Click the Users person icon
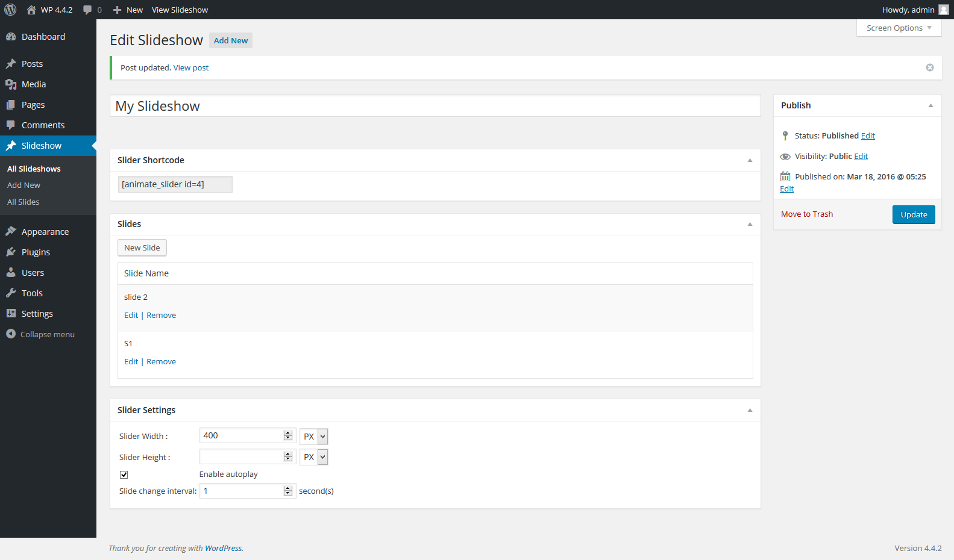 tap(11, 273)
